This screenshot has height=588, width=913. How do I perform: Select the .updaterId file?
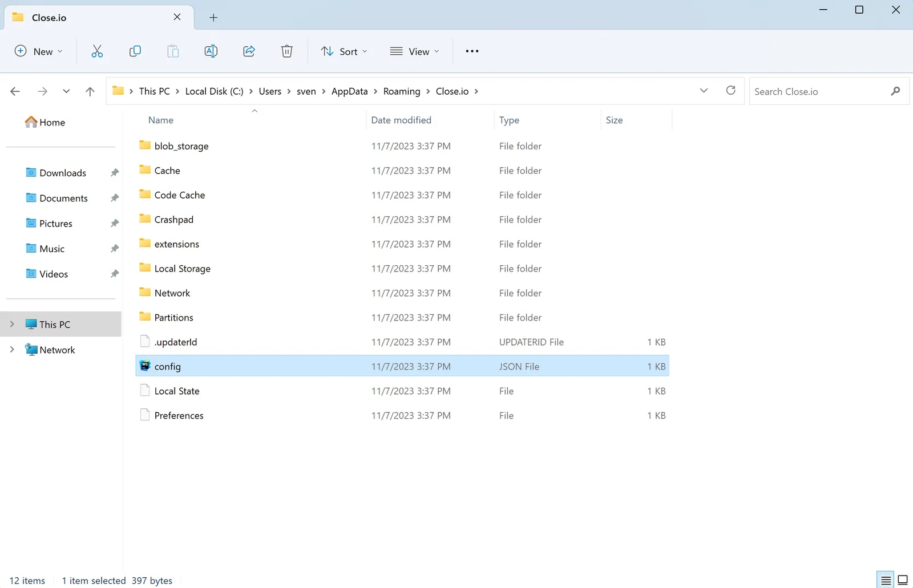tap(402, 342)
